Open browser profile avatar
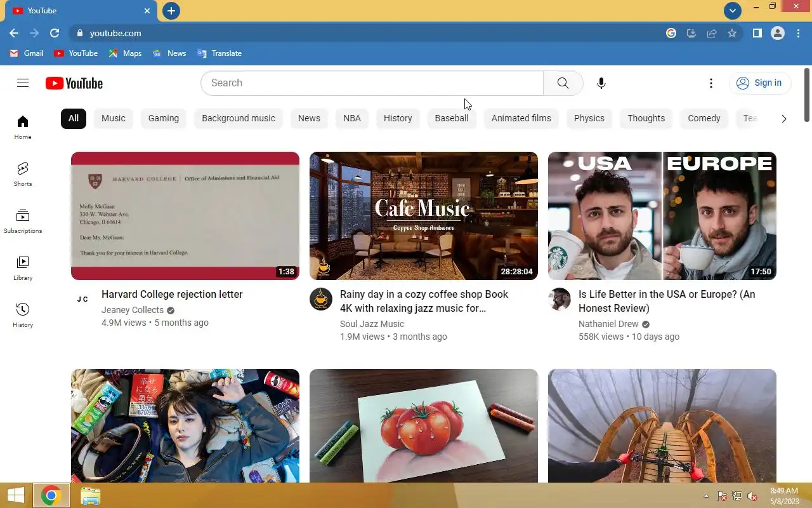812x508 pixels. click(778, 33)
